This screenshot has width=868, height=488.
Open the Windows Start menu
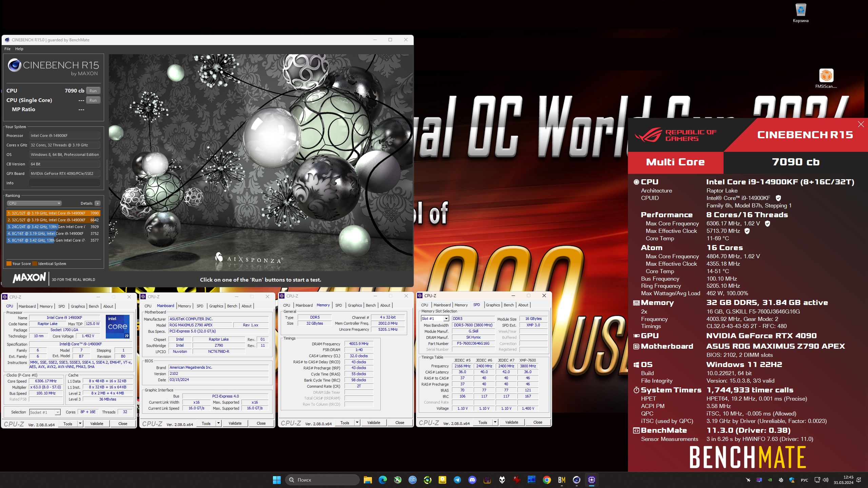[277, 480]
